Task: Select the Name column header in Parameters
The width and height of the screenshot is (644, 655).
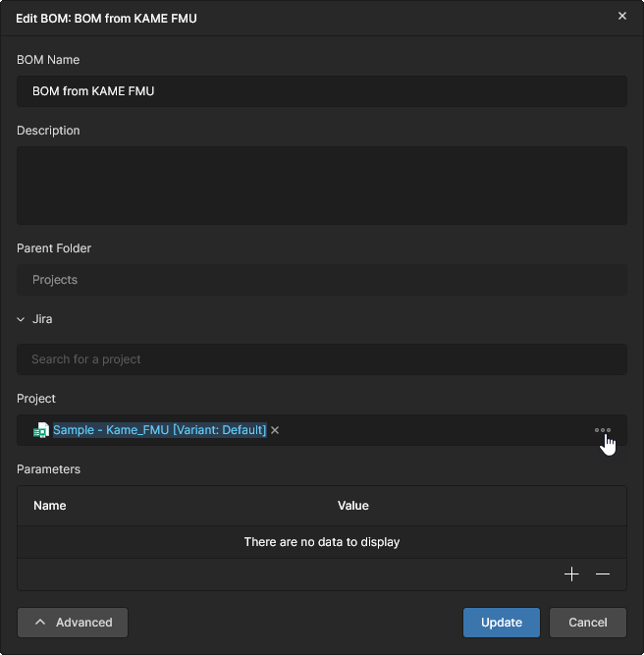Action: pos(50,506)
